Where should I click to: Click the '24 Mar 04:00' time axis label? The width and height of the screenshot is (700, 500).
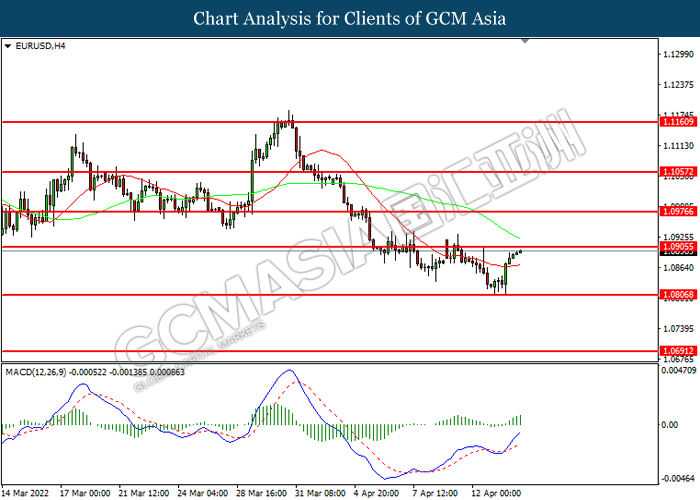point(203,493)
